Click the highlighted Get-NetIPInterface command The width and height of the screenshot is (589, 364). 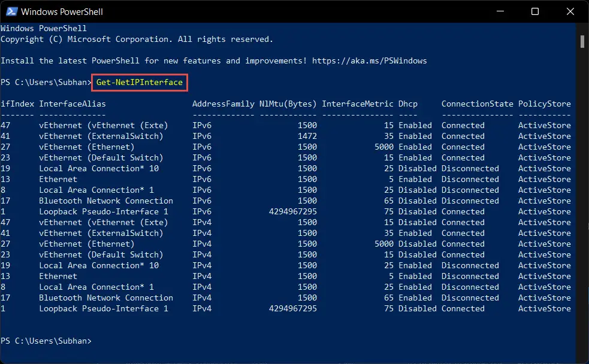coord(140,82)
